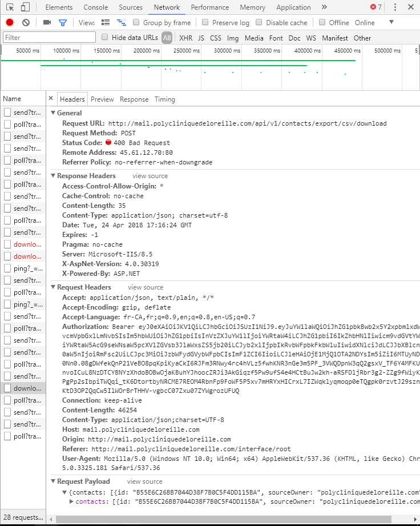Image resolution: width=420 pixels, height=526 pixels.
Task: Click the capture screenshots camera icon
Action: pos(47,23)
